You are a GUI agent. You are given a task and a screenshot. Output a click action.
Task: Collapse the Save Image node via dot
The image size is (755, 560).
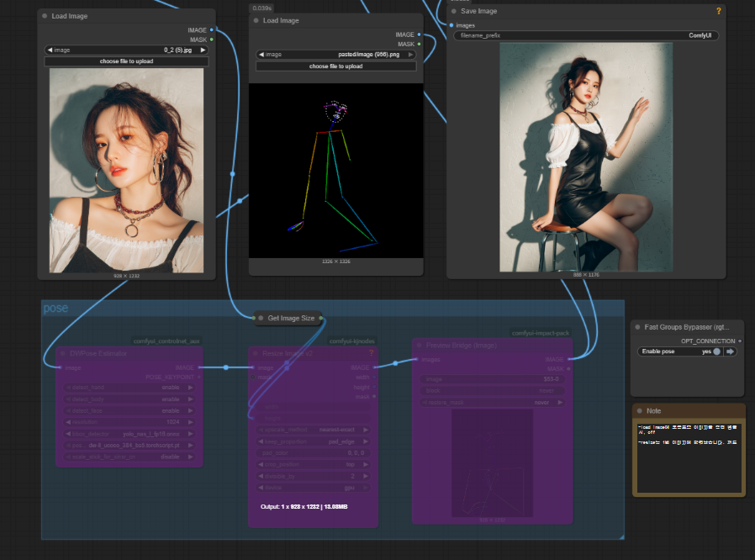coord(454,11)
